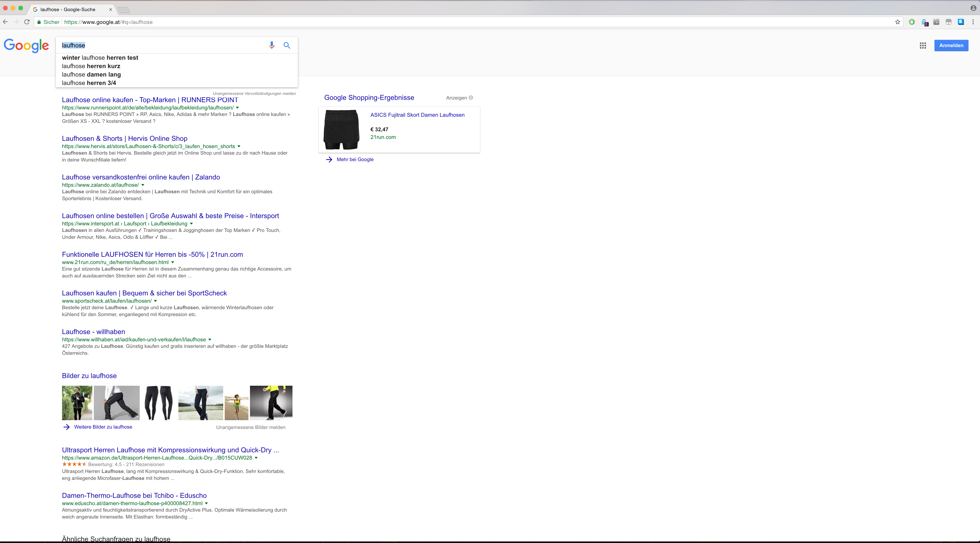Screen dimensions: 980x543
Task: Expand dropdown arrow beside amazon.de URL
Action: tap(256, 458)
